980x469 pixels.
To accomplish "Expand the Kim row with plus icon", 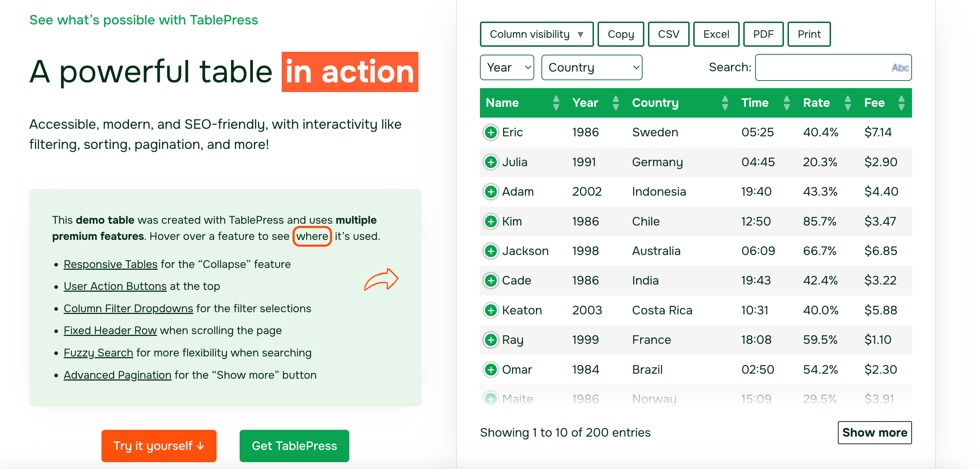I will (x=491, y=222).
